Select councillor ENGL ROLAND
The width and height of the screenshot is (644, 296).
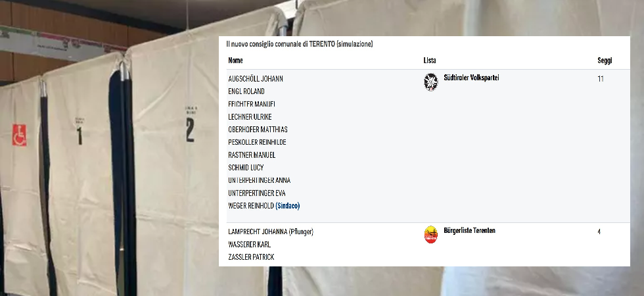pos(246,91)
